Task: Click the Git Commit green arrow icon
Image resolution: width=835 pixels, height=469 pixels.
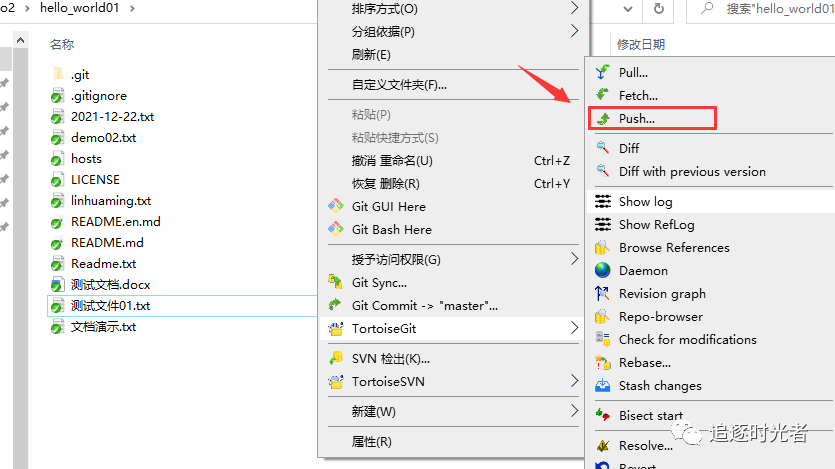Action: click(x=335, y=305)
